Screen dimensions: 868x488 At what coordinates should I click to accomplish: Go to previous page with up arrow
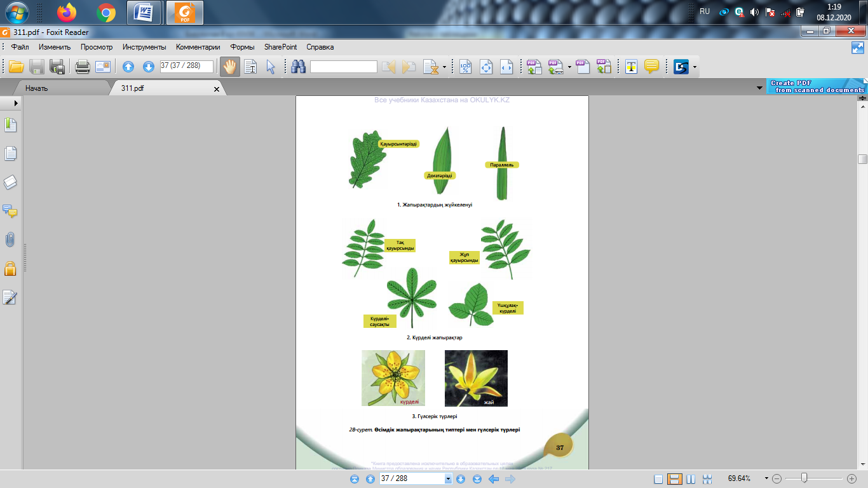pyautogui.click(x=128, y=66)
